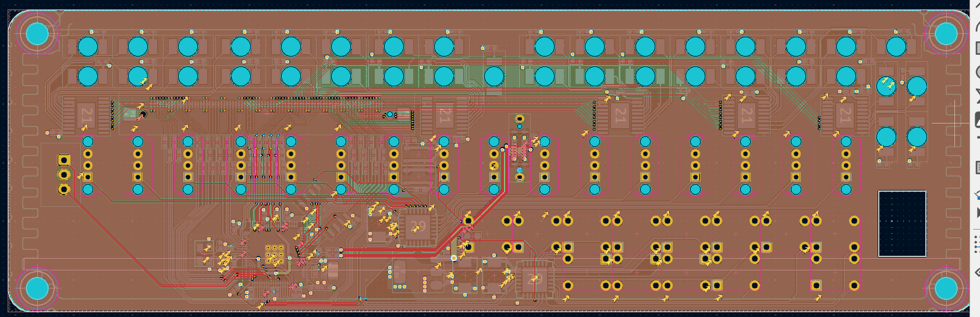
Task: Select the draw rectangle tool
Action: (x=977, y=48)
